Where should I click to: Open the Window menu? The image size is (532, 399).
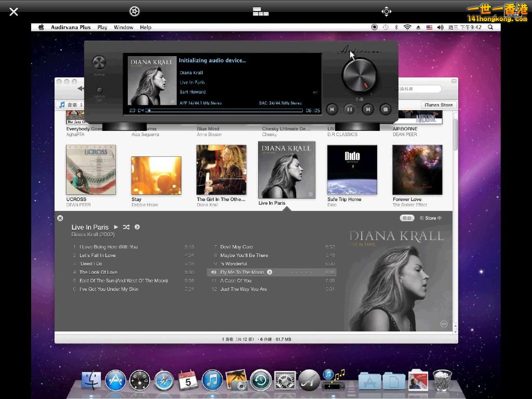tap(123, 28)
